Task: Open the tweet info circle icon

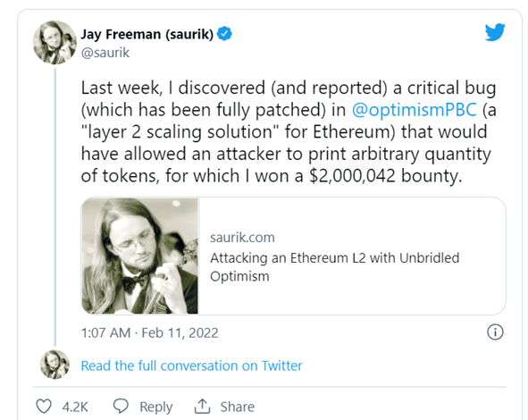Action: 495,332
